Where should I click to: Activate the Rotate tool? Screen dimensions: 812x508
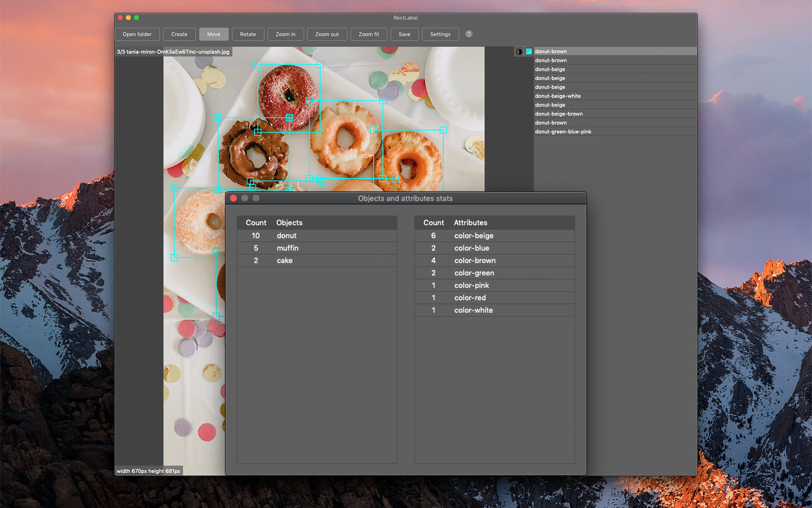tap(248, 34)
